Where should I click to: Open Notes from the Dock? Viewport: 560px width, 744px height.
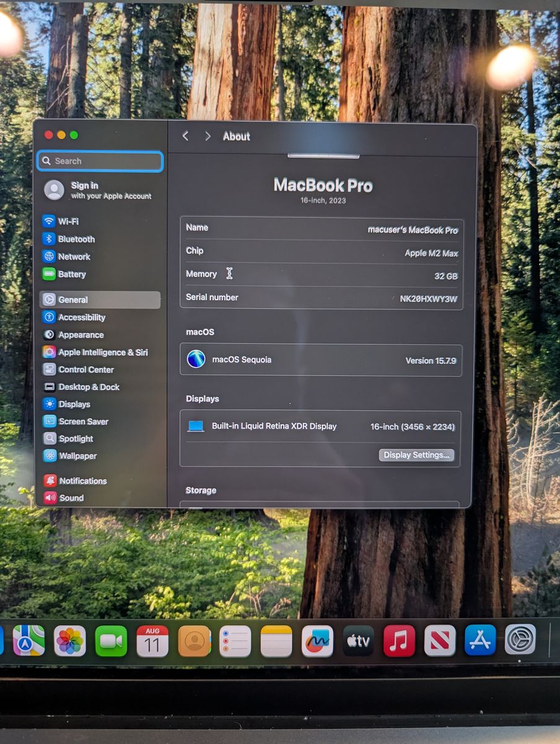tap(276, 640)
